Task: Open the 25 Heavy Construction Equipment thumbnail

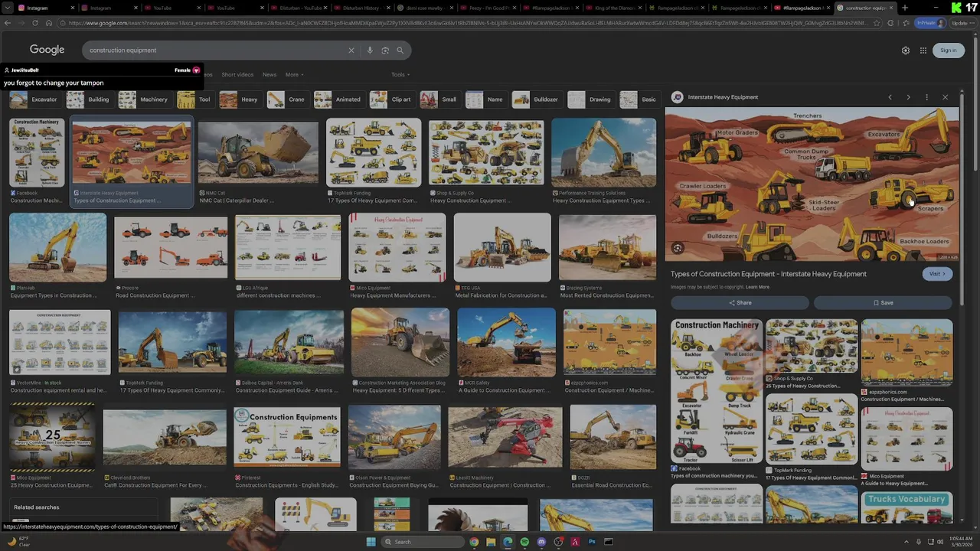Action: pos(52,438)
